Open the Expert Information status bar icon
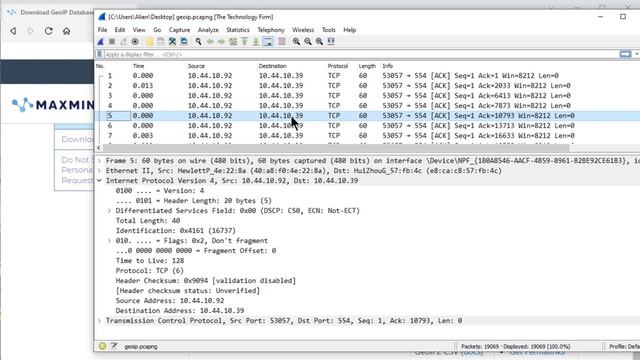This screenshot has width=640, height=360. (102, 346)
